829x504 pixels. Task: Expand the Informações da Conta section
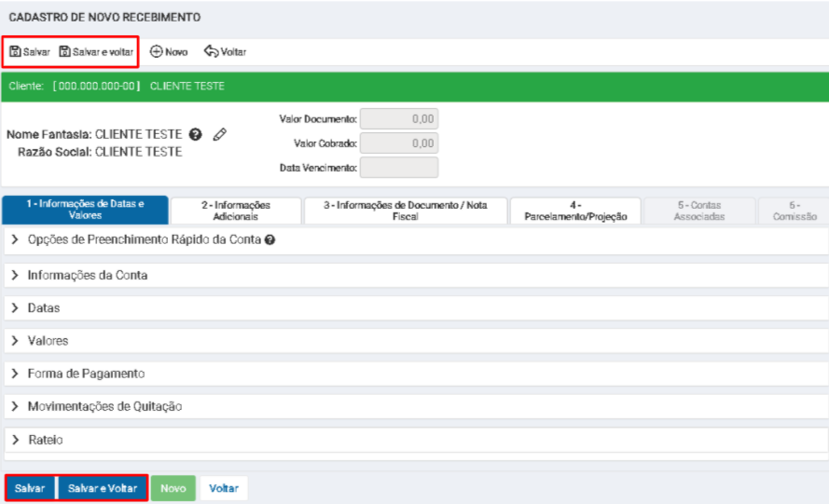click(x=416, y=275)
